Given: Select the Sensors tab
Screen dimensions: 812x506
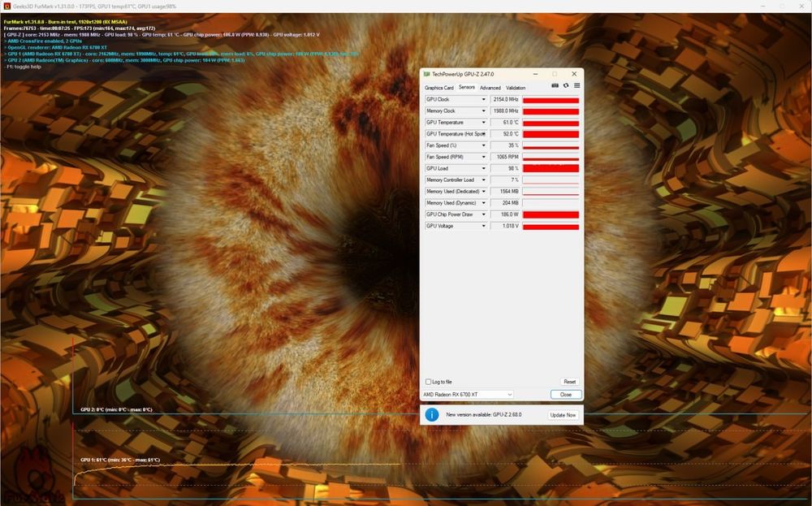Looking at the screenshot, I should coord(467,88).
